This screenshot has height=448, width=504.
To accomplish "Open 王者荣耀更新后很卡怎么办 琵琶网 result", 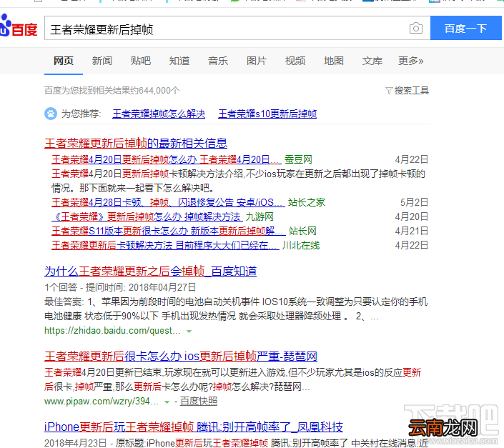I will [x=181, y=356].
